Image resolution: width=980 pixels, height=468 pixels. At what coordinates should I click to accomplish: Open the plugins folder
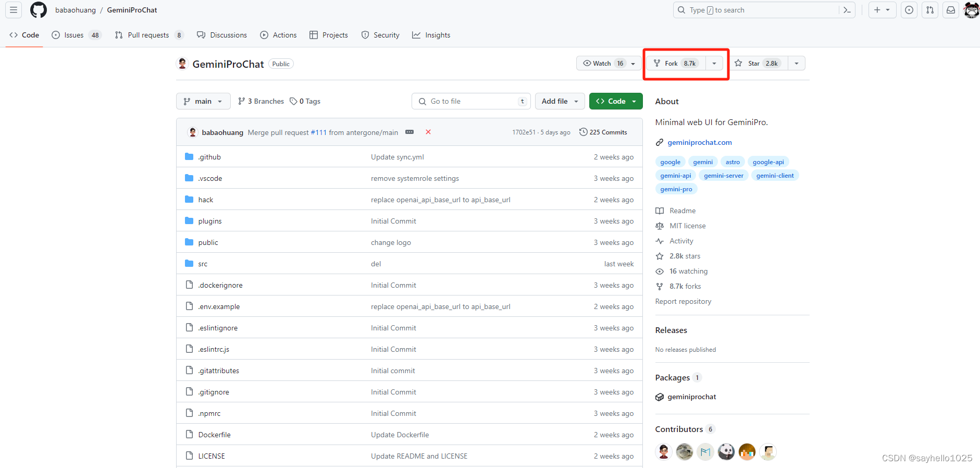[210, 221]
